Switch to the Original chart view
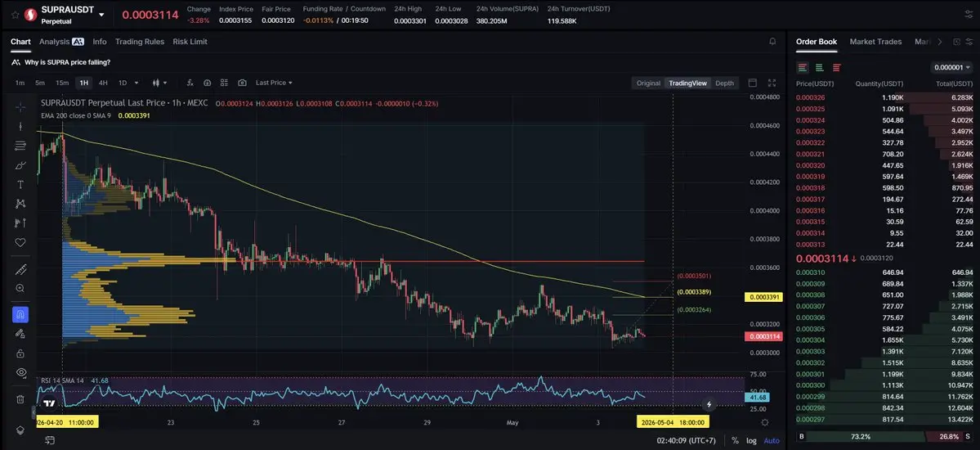This screenshot has height=450, width=980. pyautogui.click(x=648, y=83)
